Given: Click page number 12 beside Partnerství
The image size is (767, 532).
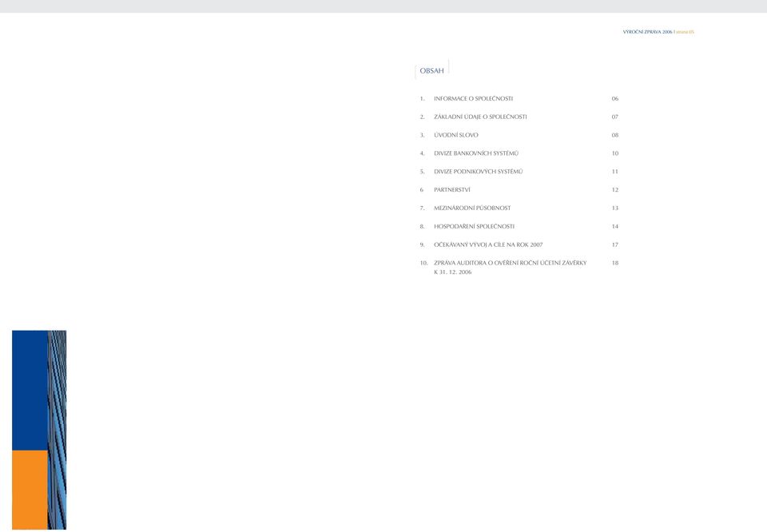Looking at the screenshot, I should click(x=615, y=190).
